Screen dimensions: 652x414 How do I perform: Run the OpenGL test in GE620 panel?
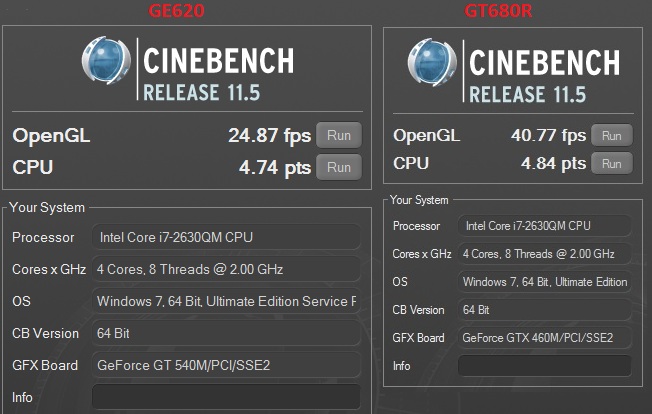pyautogui.click(x=339, y=135)
